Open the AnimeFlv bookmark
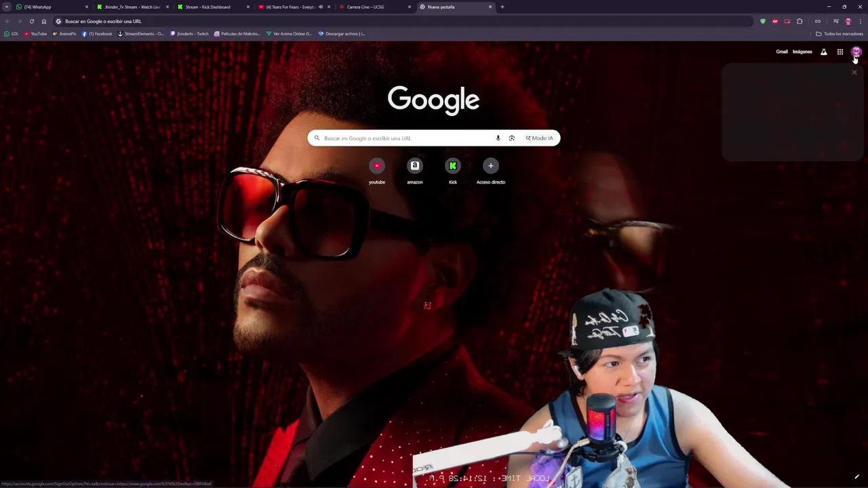The image size is (868, 488). tap(64, 34)
